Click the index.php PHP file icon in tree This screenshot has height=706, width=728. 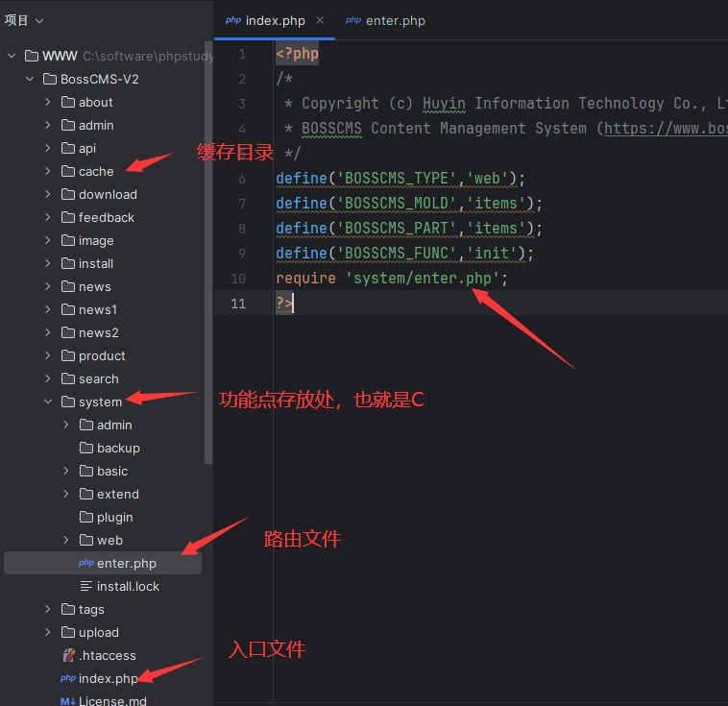(68, 678)
